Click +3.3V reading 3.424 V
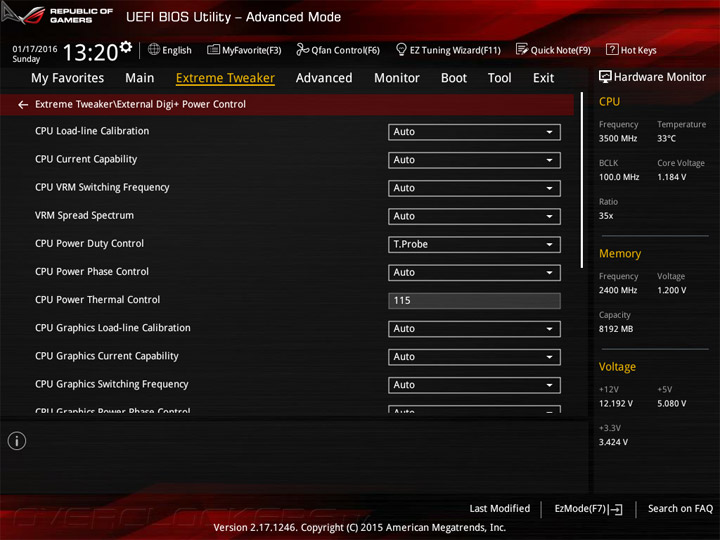 click(613, 442)
